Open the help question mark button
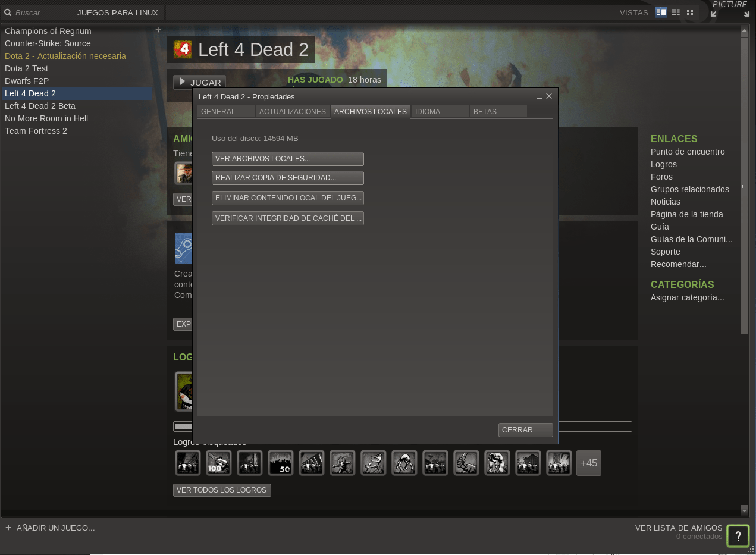The height and width of the screenshot is (555, 756). click(x=738, y=536)
